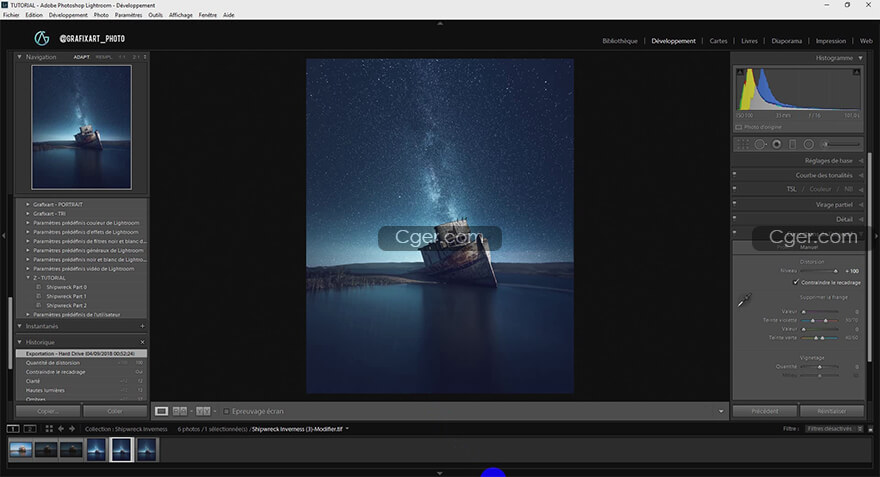Open the Développement menu

(68, 15)
